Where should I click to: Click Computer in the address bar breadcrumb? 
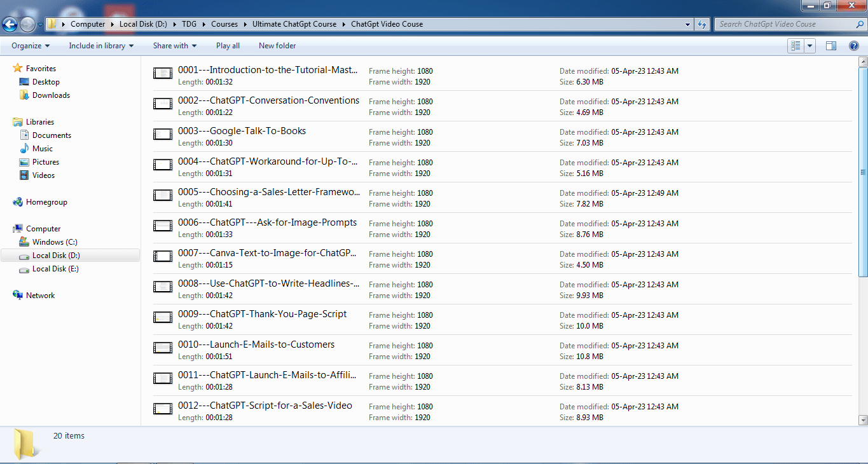(88, 24)
